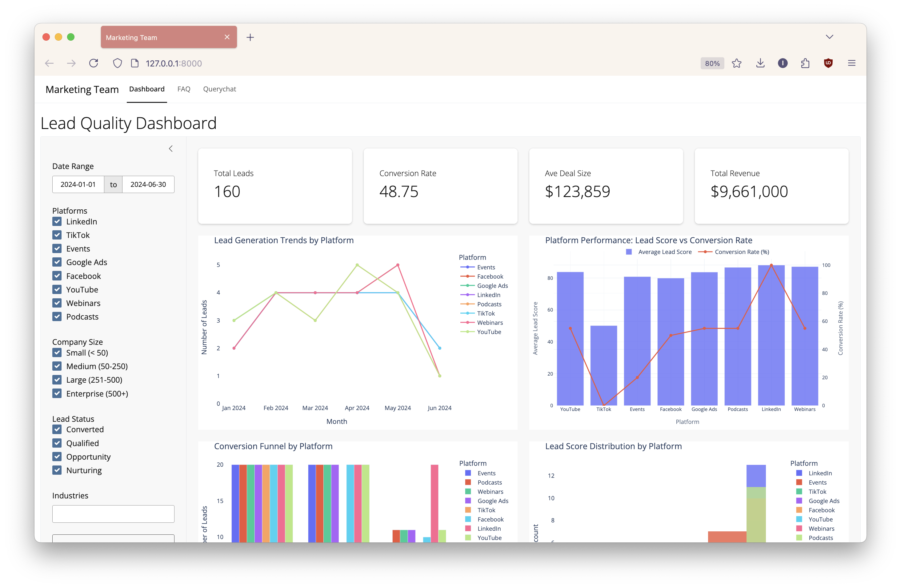Screen dimensions: 901x588
Task: Bookmark this page with the star icon
Action: coord(736,63)
